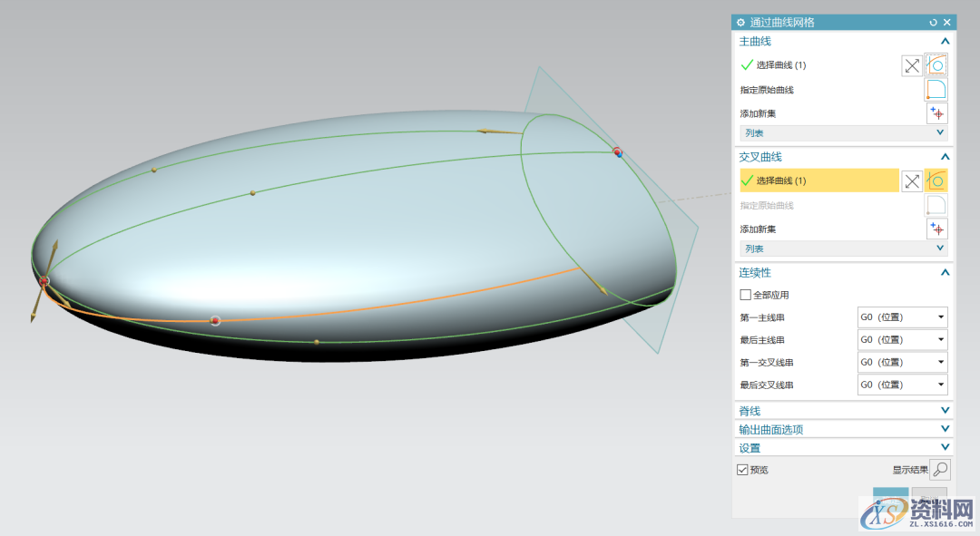This screenshot has height=536, width=980.
Task: Collapse the 连续性 section
Action: coord(945,272)
